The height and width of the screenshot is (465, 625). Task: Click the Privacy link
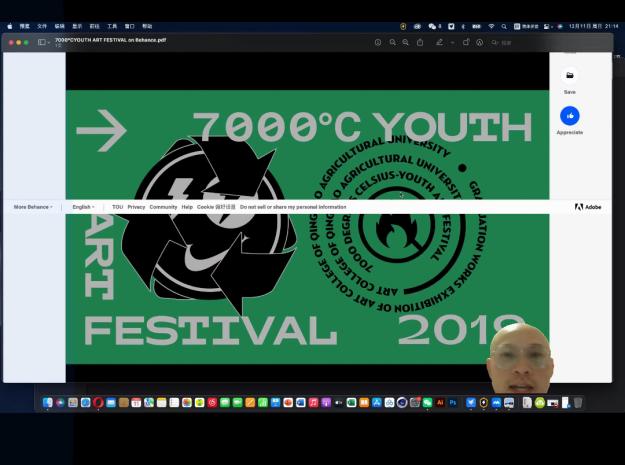(136, 207)
